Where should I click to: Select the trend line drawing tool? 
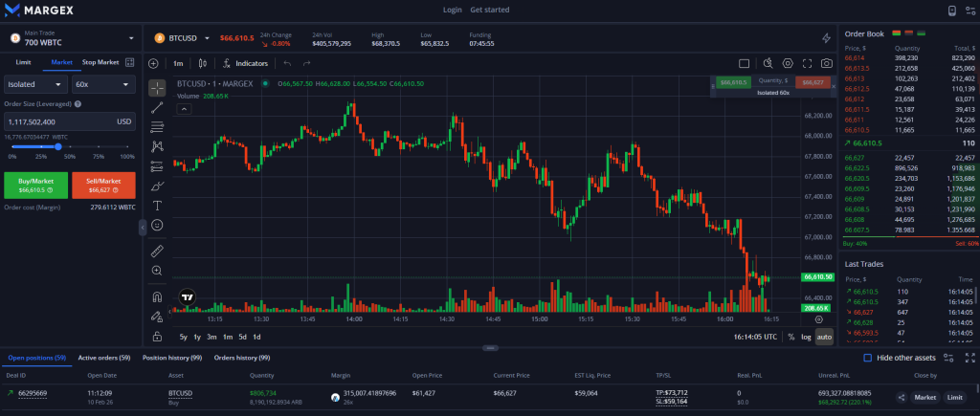157,107
